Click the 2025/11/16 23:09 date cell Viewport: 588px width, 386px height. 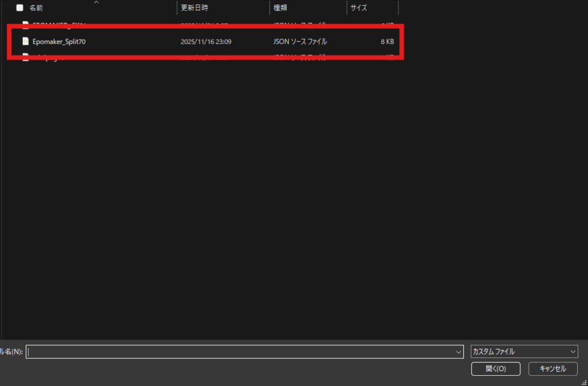[206, 41]
